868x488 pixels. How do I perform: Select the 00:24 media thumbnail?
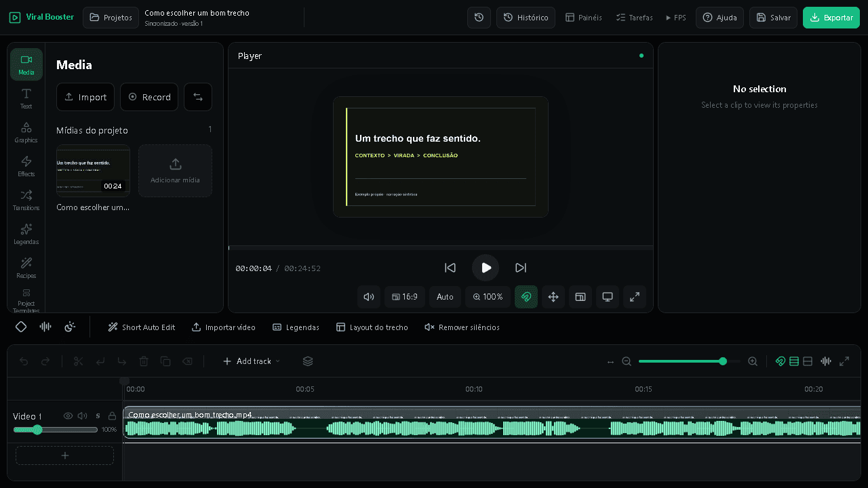tap(93, 171)
